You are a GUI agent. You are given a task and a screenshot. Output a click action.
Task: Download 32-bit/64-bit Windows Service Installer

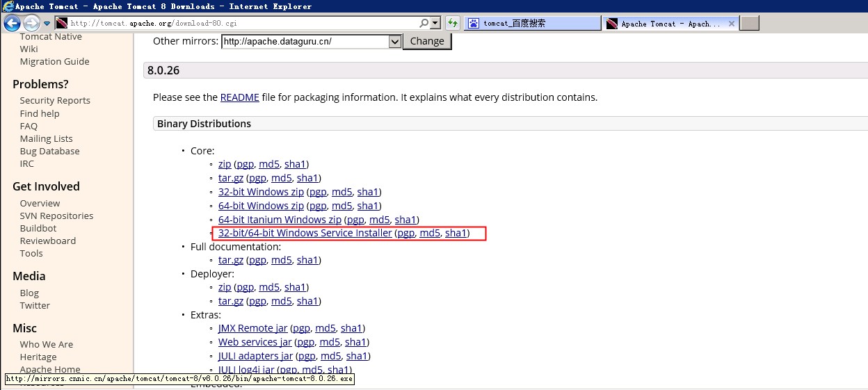tap(305, 233)
